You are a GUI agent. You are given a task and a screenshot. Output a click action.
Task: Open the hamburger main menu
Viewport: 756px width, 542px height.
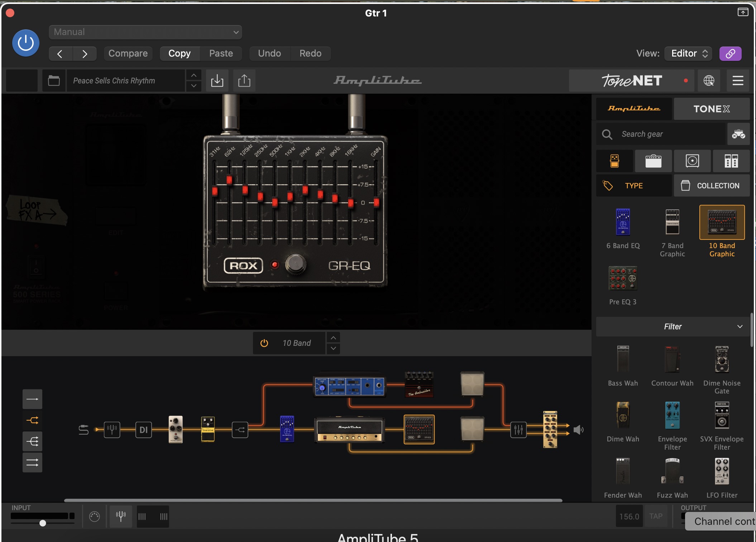(x=738, y=81)
